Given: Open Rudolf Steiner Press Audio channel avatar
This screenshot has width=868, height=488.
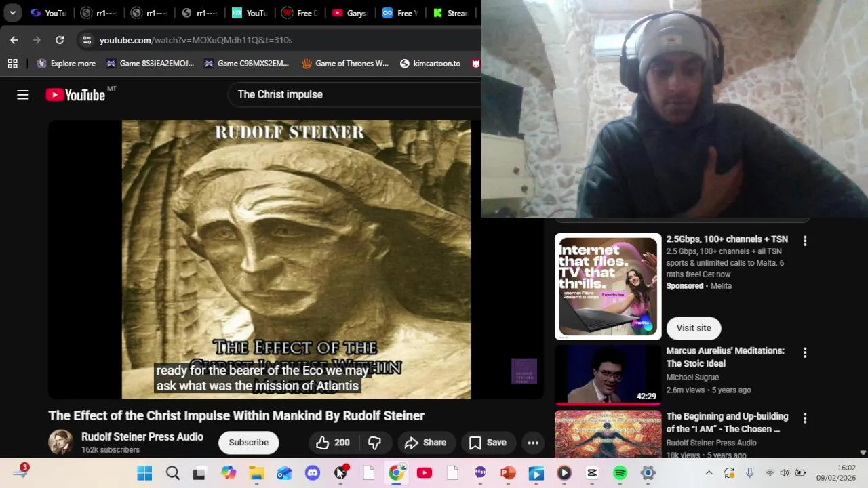Looking at the screenshot, I should tap(60, 443).
